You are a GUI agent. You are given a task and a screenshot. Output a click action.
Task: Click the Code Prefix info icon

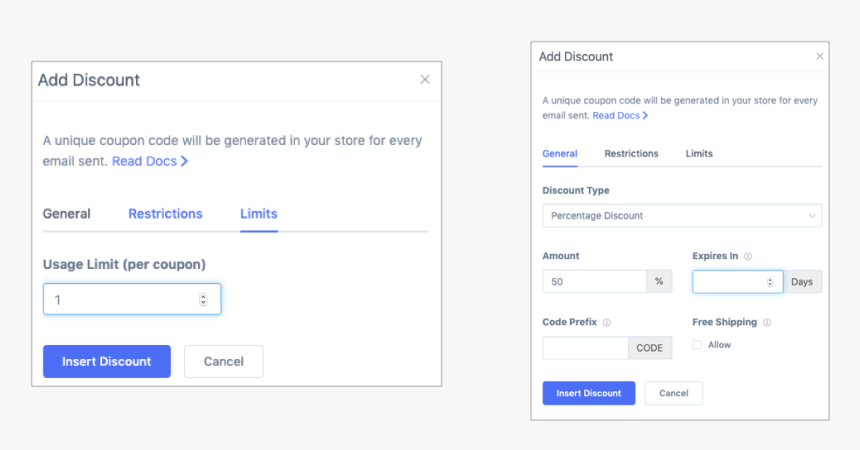point(607,323)
